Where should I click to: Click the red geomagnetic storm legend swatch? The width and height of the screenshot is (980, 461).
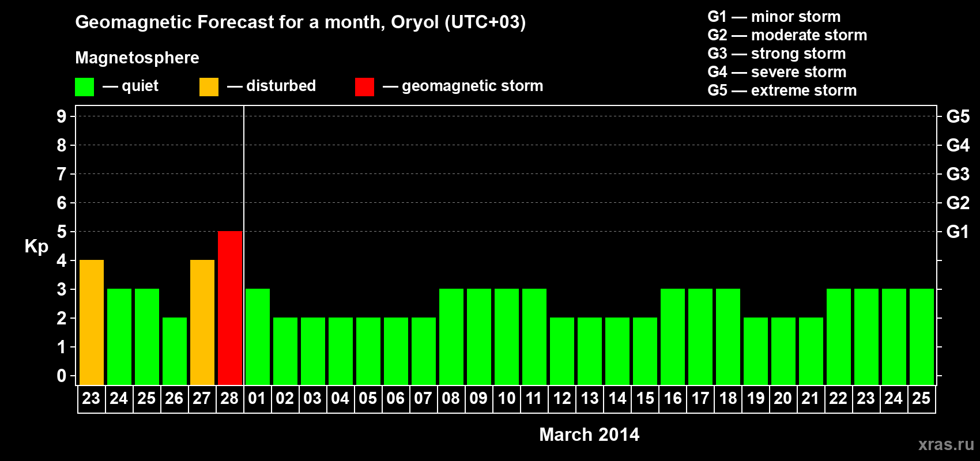coord(364,87)
